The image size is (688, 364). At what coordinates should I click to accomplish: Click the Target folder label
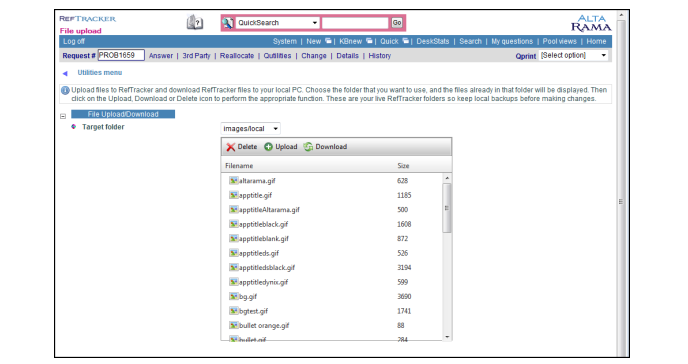pyautogui.click(x=103, y=127)
